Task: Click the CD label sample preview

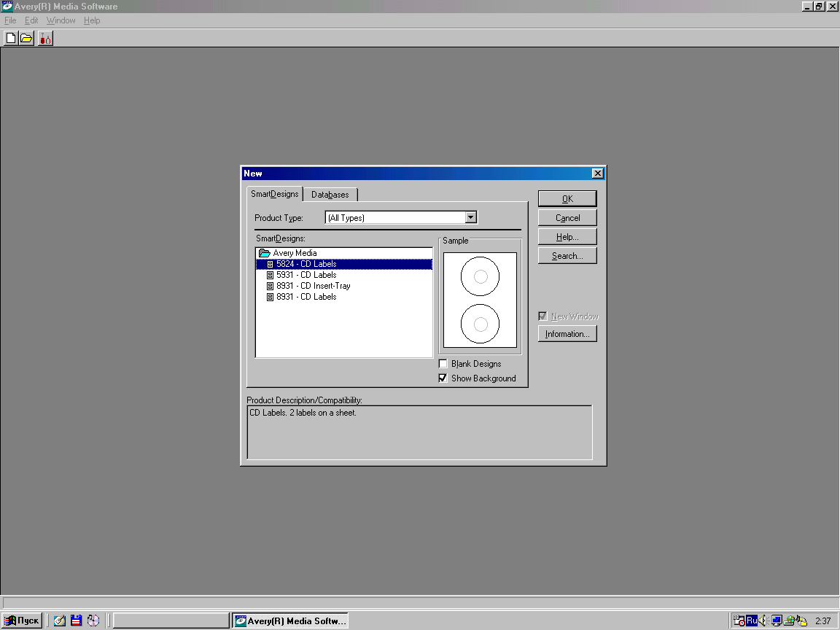Action: point(480,300)
